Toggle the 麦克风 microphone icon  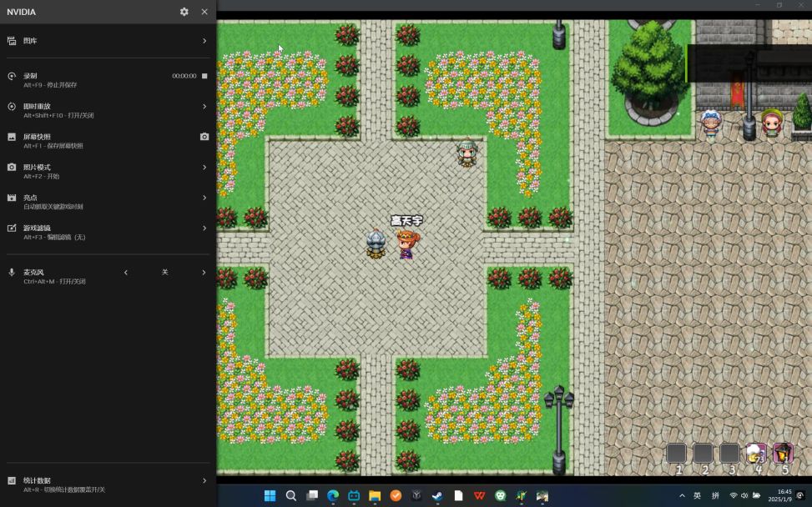[12, 273]
